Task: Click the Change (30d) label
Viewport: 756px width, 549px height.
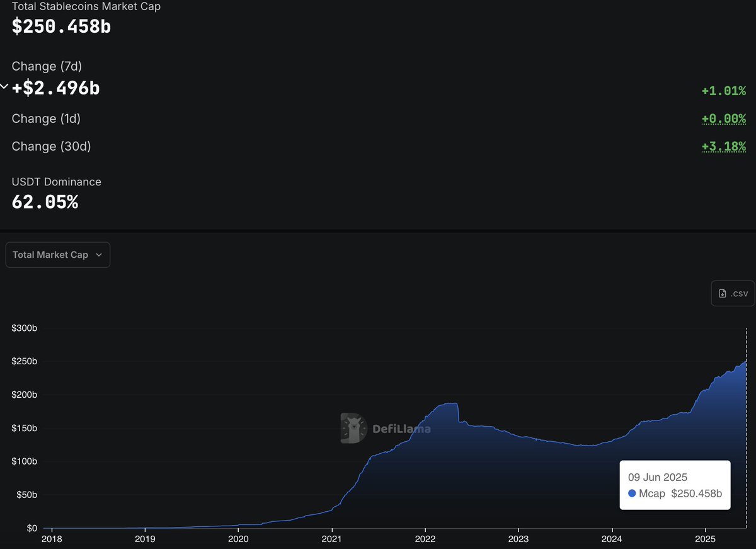Action: [51, 146]
